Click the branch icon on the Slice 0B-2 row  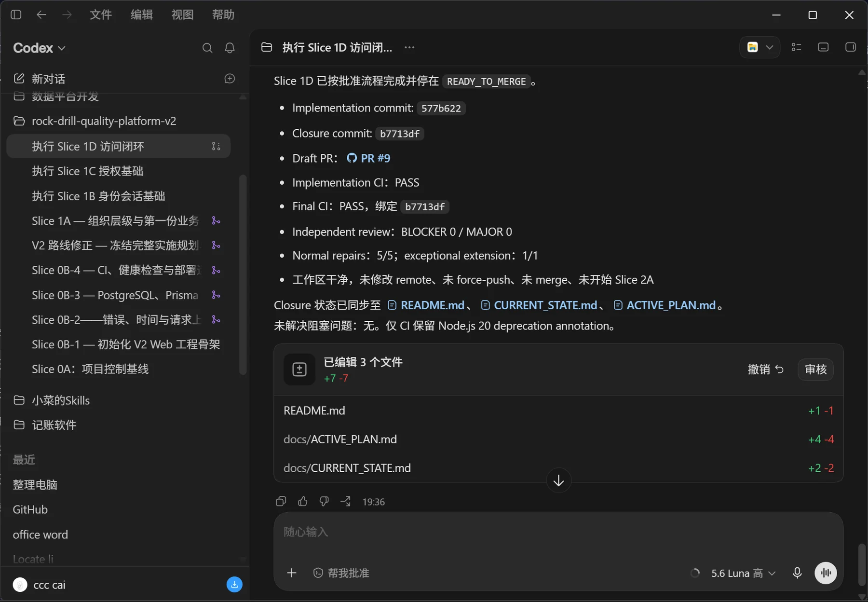pyautogui.click(x=216, y=320)
